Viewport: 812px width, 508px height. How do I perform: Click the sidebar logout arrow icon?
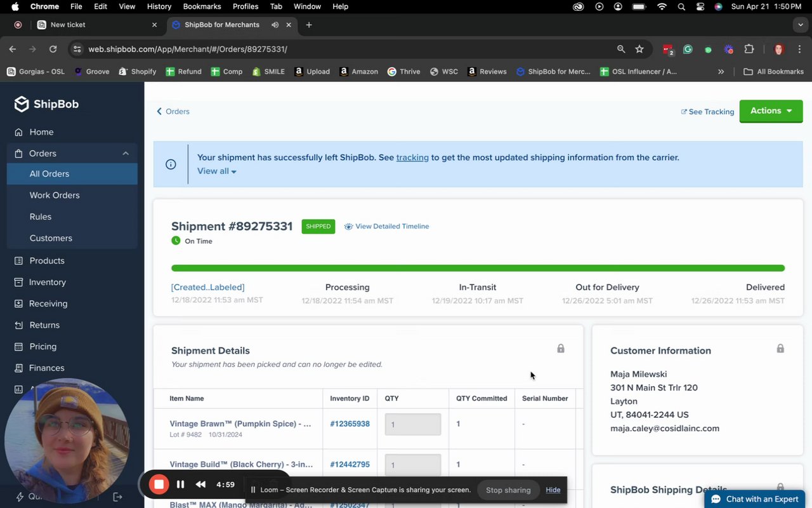click(117, 497)
